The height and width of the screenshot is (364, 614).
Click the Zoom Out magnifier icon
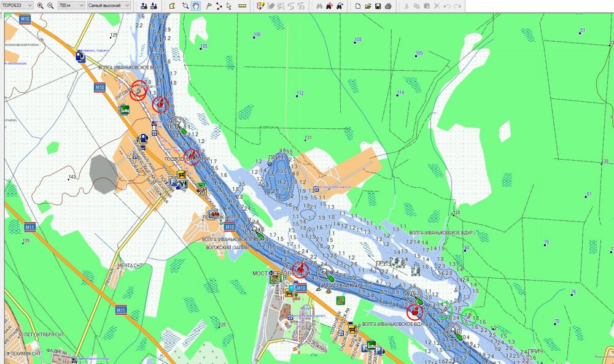(50, 6)
